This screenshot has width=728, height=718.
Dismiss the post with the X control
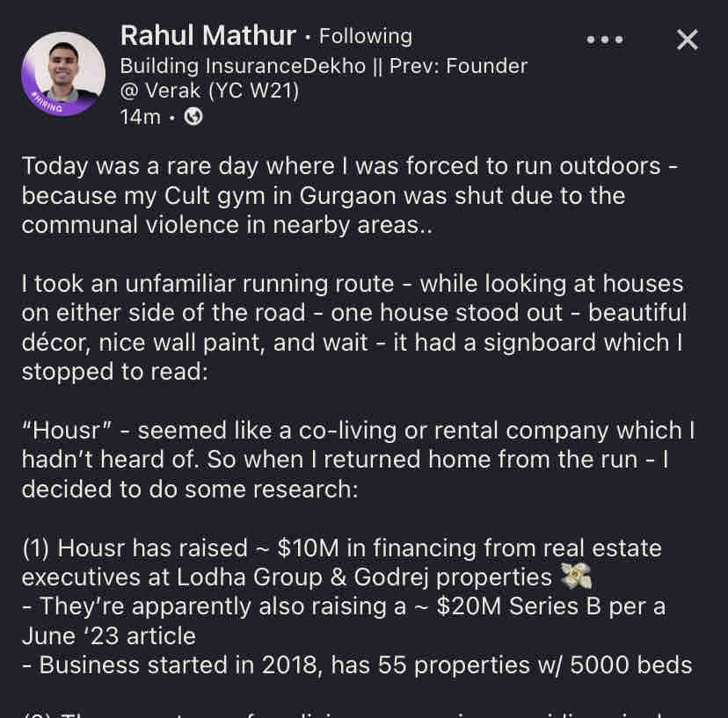tap(687, 39)
